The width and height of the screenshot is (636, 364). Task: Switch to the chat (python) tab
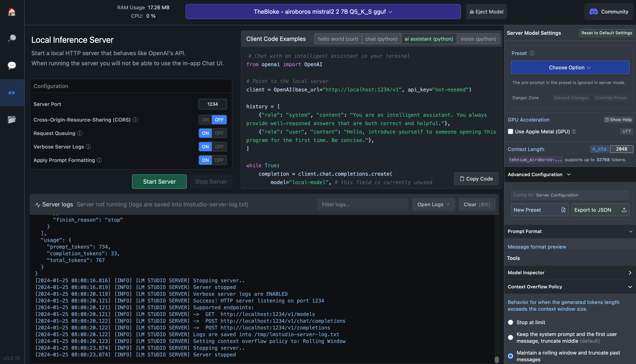[381, 39]
